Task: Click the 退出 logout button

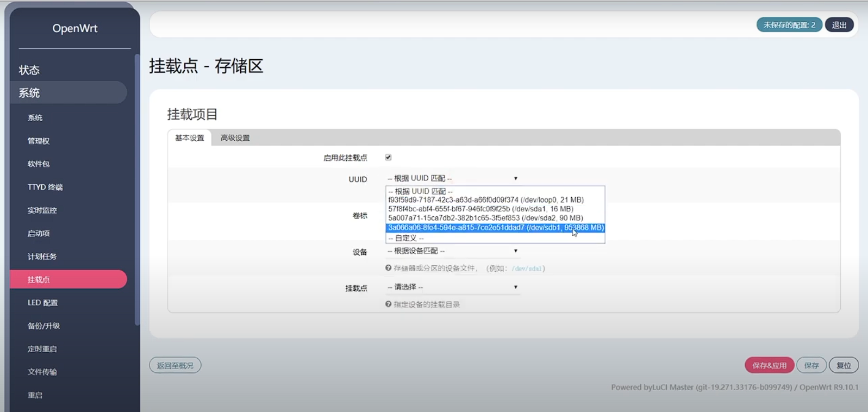Action: [839, 25]
